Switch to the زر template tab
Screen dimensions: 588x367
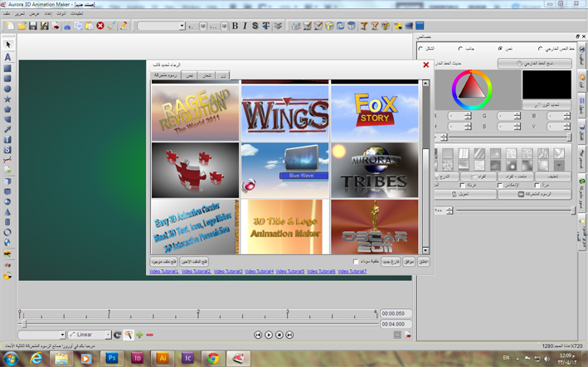tap(223, 75)
